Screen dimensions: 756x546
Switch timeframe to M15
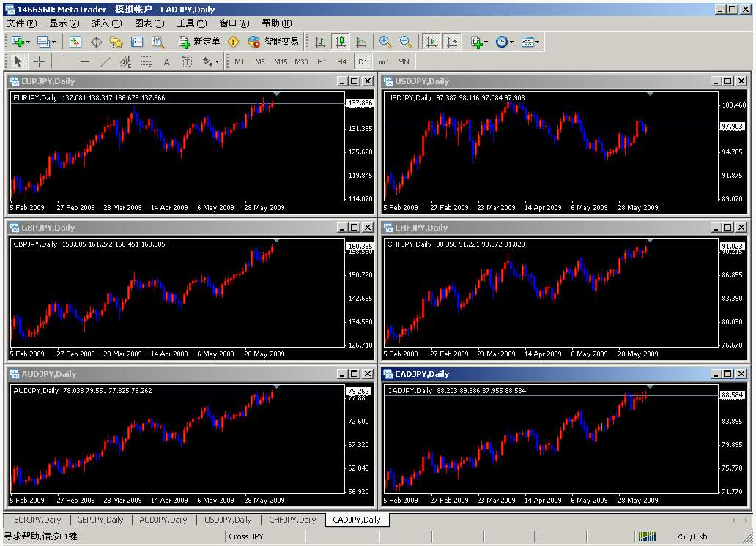click(x=281, y=61)
